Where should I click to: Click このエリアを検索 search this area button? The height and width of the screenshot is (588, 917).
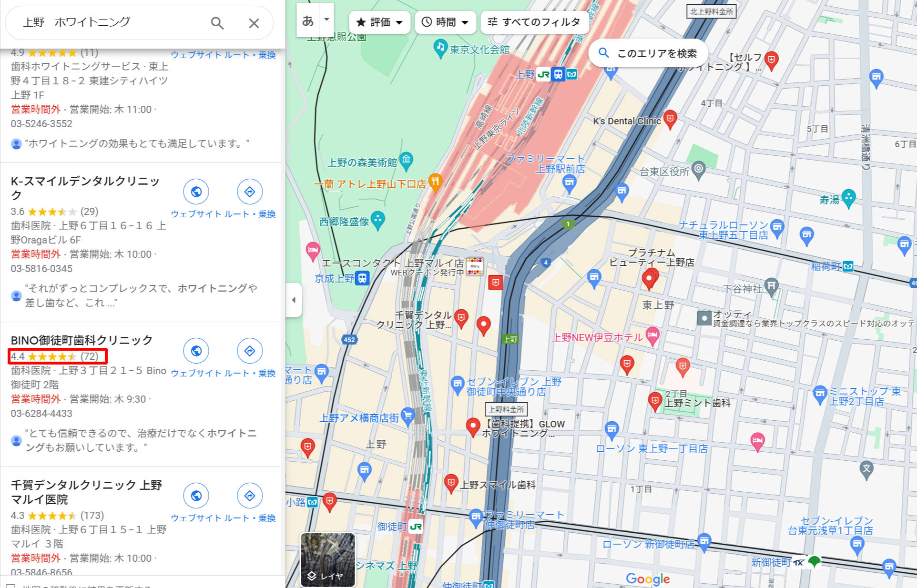[648, 53]
